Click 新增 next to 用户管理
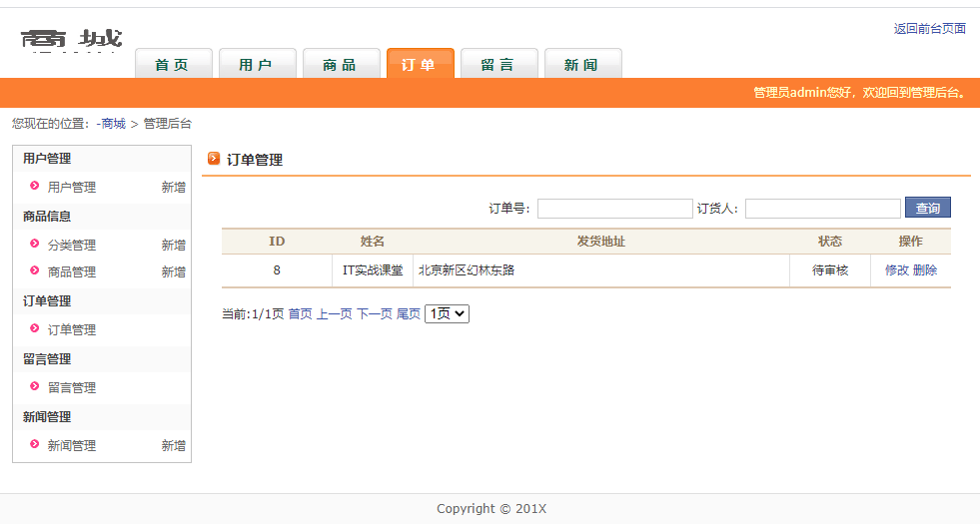980x527 pixels. 173,188
